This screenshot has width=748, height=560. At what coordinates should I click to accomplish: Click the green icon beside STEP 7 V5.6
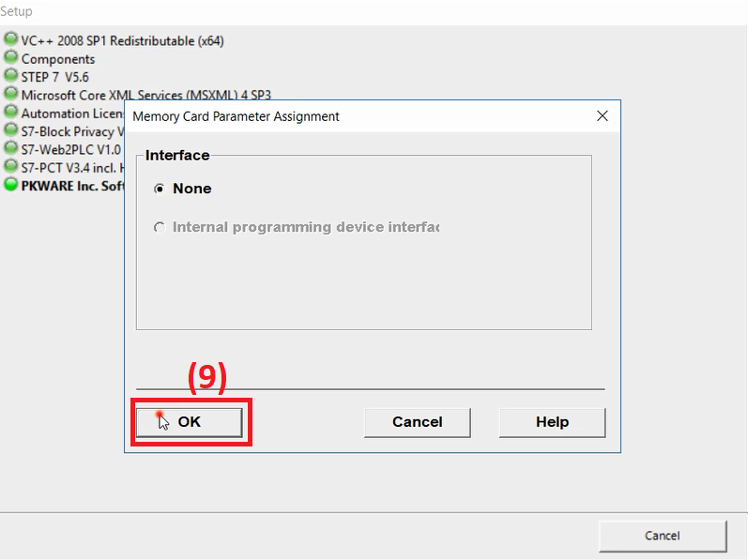tap(11, 76)
